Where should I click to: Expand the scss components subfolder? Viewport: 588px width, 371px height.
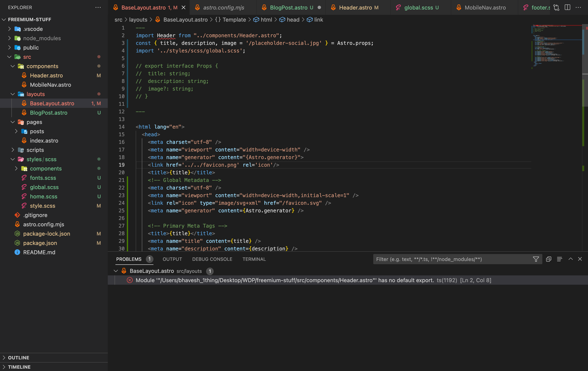[16, 168]
